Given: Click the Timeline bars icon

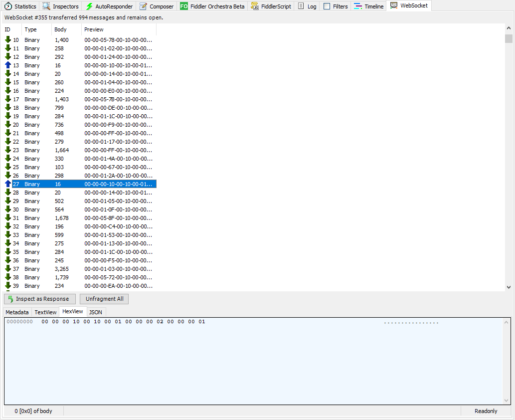Looking at the screenshot, I should [358, 6].
